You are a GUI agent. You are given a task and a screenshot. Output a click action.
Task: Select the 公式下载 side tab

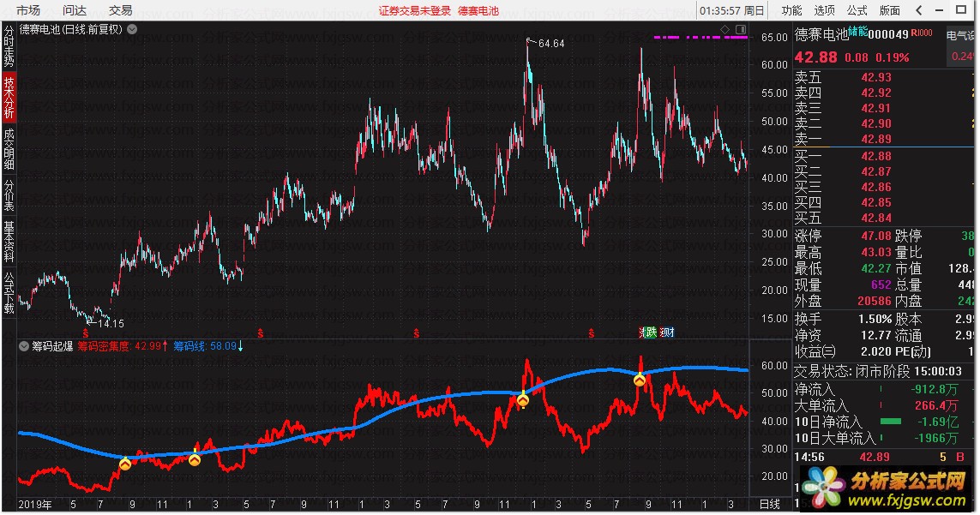tap(9, 292)
